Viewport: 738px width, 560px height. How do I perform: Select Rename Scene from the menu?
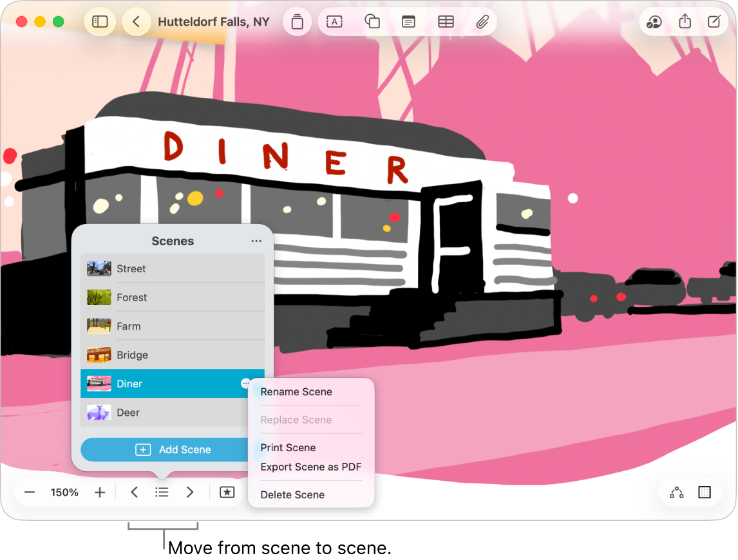tap(296, 391)
